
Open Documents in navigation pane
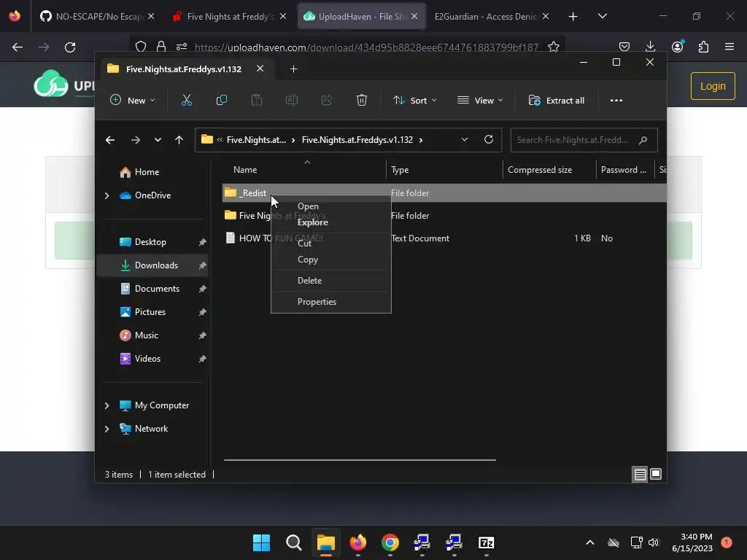152,289
